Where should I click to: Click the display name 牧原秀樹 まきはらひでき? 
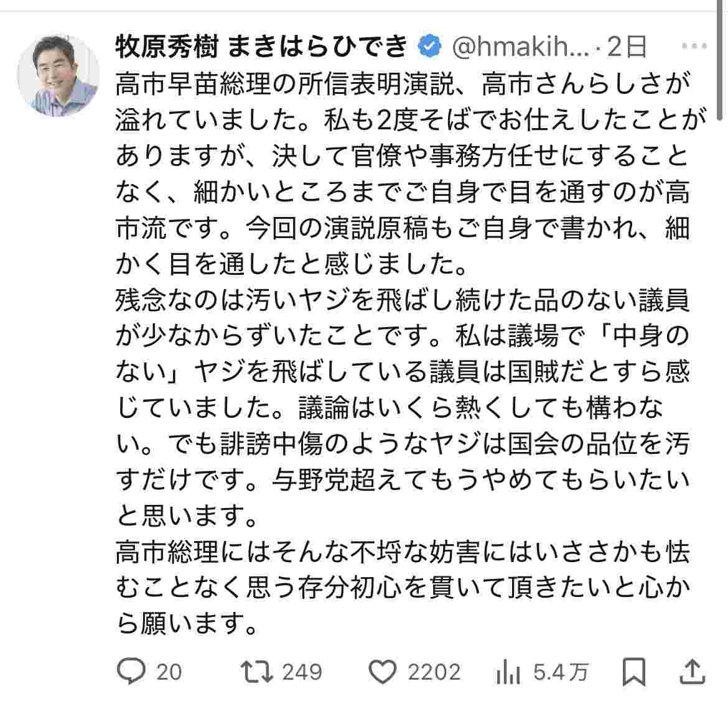click(x=261, y=47)
